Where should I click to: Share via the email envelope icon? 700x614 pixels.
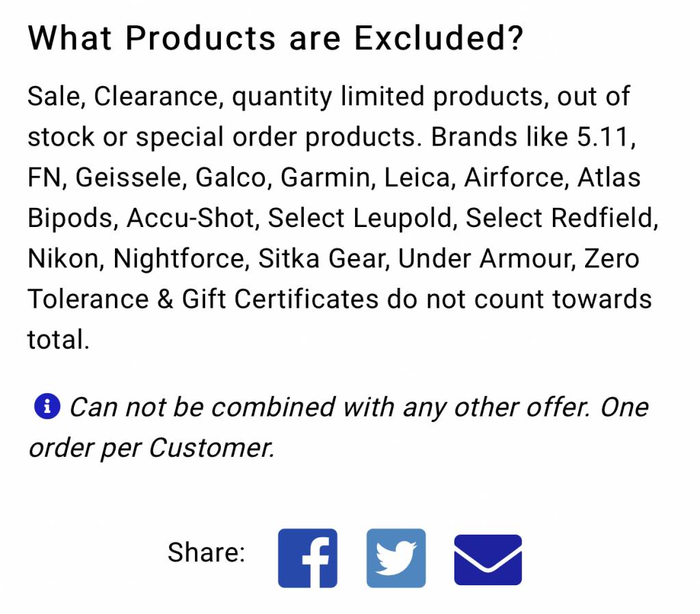tap(488, 559)
